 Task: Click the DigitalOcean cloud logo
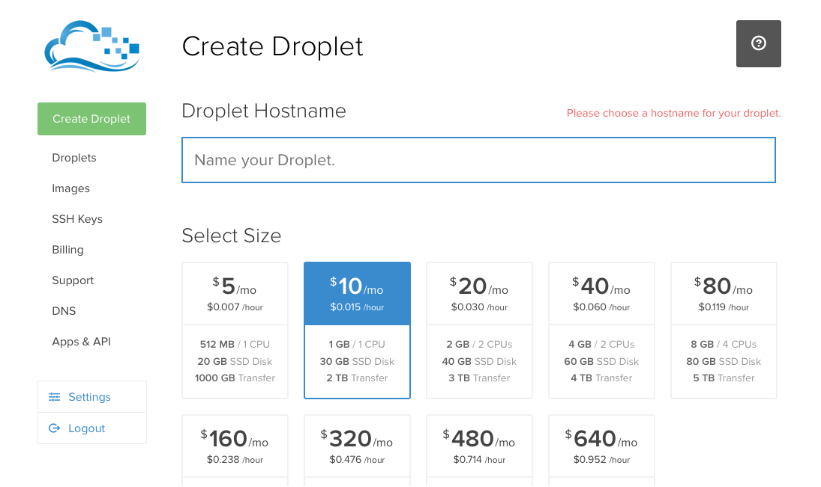[92, 46]
